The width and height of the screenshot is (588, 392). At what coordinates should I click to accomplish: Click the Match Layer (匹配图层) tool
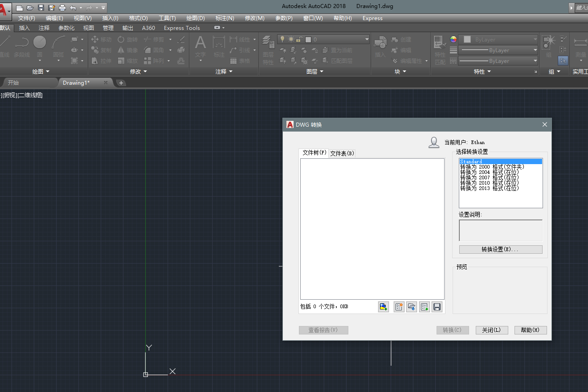337,61
